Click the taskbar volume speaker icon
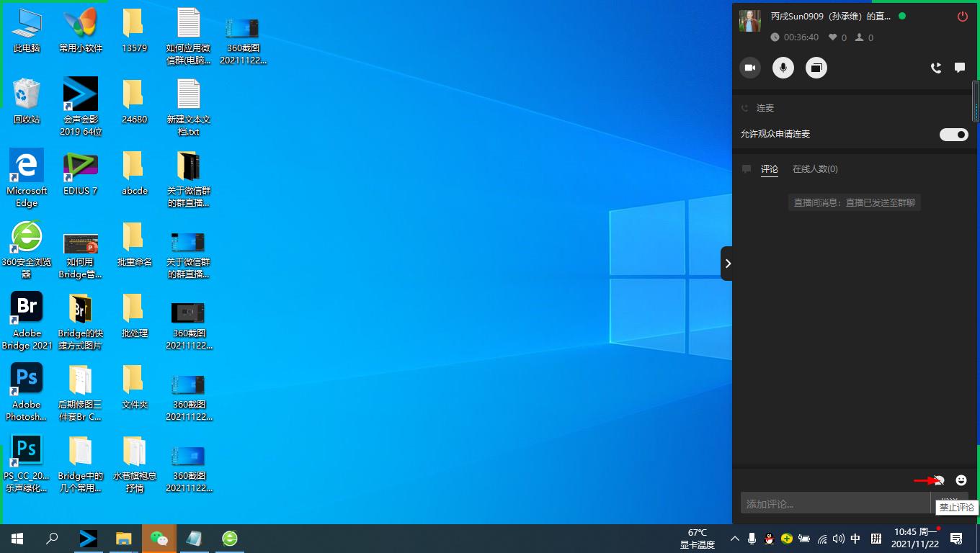Viewport: 980px width, 553px height. coord(838,539)
